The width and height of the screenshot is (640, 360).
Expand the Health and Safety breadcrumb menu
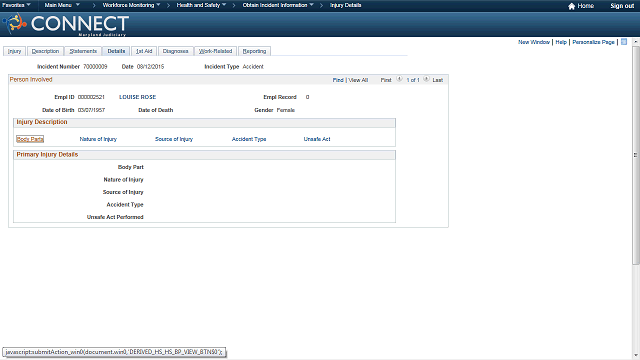click(x=201, y=5)
